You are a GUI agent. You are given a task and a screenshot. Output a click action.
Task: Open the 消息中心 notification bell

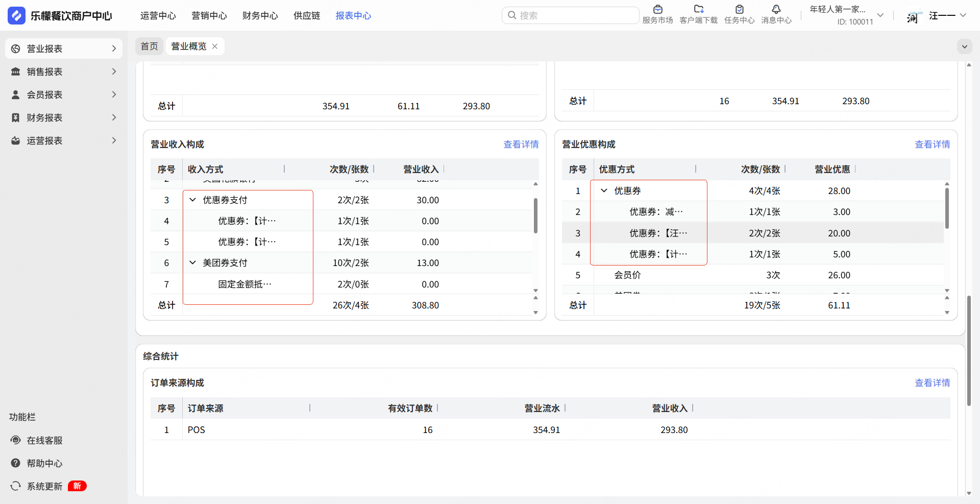[x=776, y=9]
